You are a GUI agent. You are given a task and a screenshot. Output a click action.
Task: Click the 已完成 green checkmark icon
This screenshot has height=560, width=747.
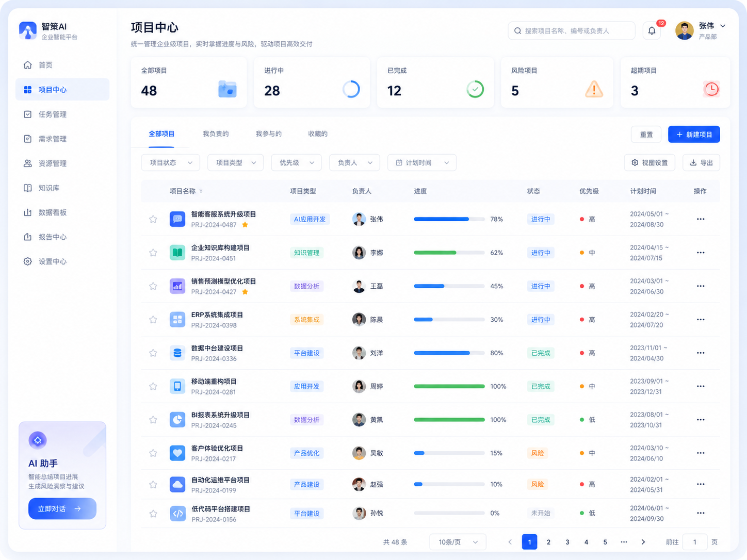(x=475, y=89)
